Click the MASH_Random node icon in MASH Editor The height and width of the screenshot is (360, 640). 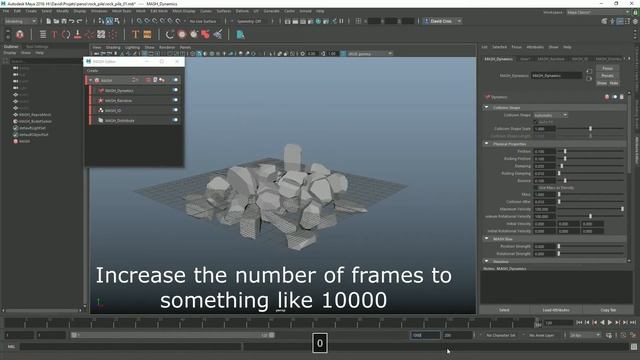100,100
